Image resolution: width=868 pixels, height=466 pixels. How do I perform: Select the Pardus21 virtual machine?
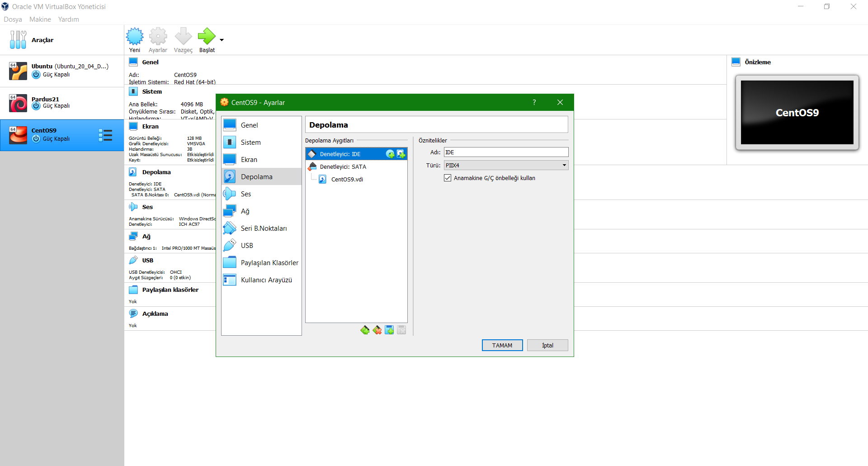click(62, 103)
